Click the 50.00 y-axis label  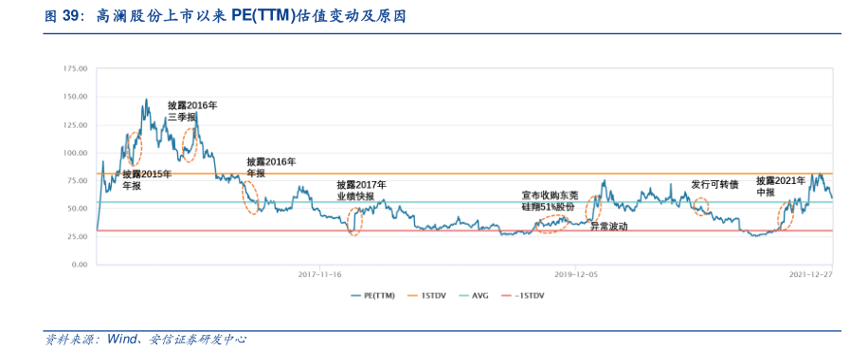pyautogui.click(x=78, y=209)
